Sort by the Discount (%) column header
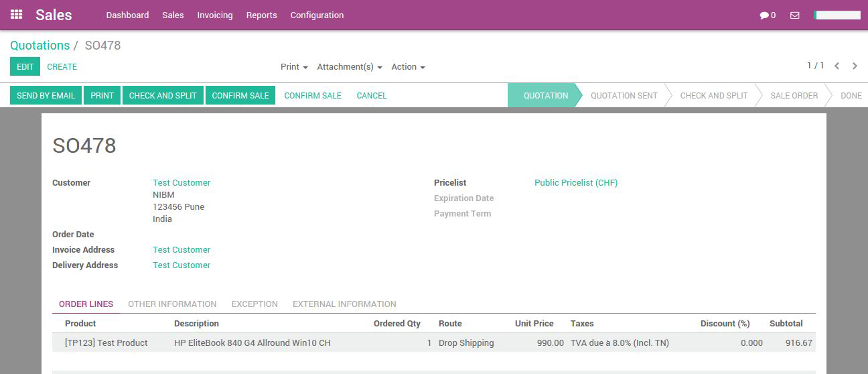Viewport: 868px width, 374px height. pos(725,323)
